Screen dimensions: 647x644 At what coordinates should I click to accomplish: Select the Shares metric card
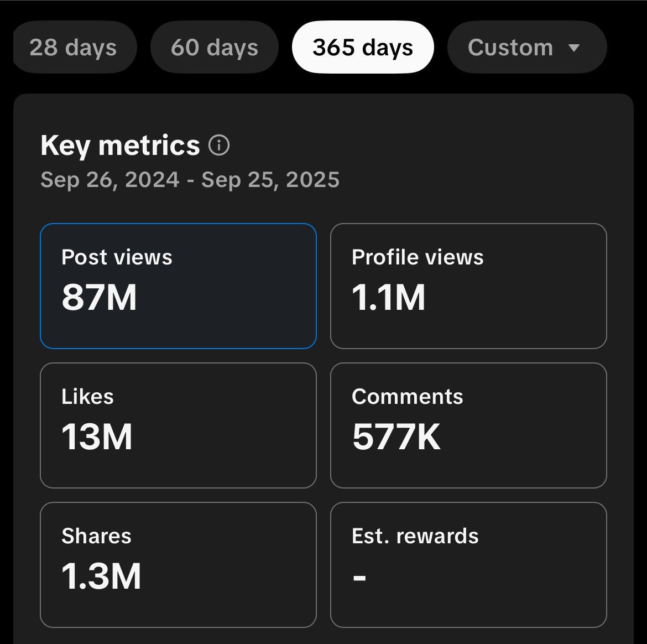(178, 565)
